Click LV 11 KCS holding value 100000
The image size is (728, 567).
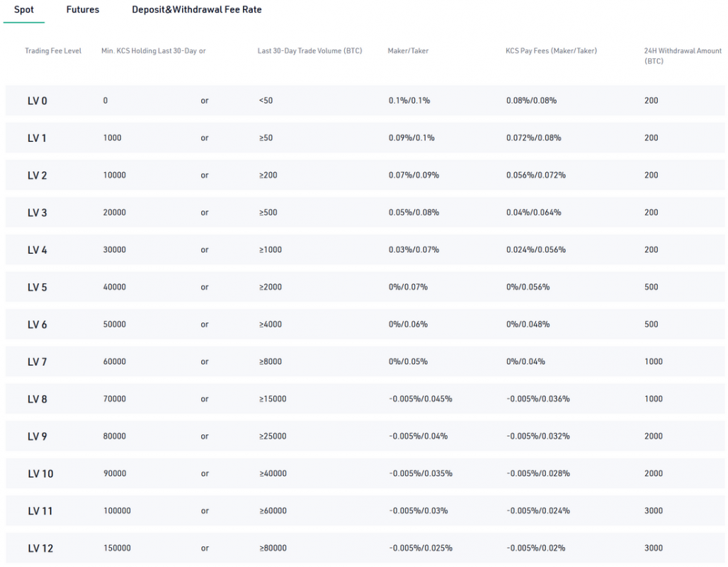[117, 511]
